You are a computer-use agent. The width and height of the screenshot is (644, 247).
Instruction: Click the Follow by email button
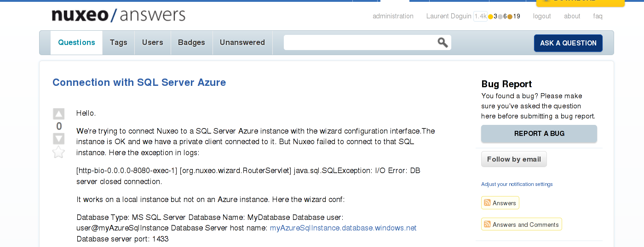click(x=514, y=159)
